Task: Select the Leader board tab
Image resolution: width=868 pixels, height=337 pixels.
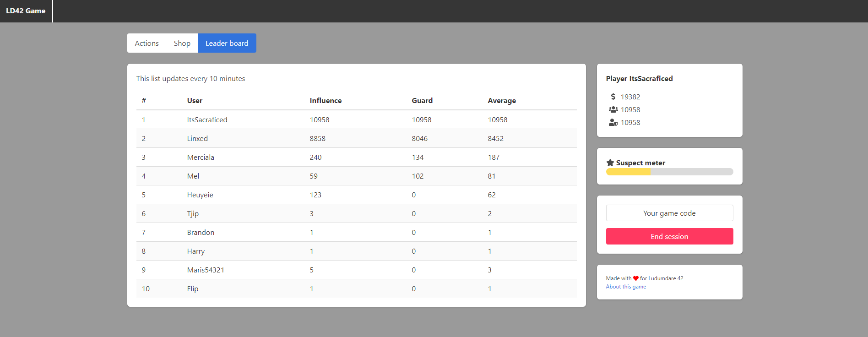Action: [227, 43]
